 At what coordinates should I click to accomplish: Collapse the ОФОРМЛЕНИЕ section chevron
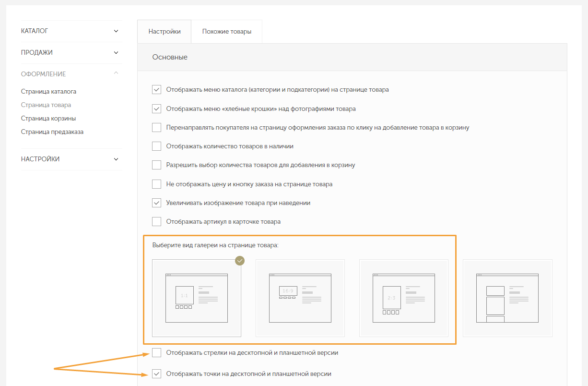[x=116, y=73]
